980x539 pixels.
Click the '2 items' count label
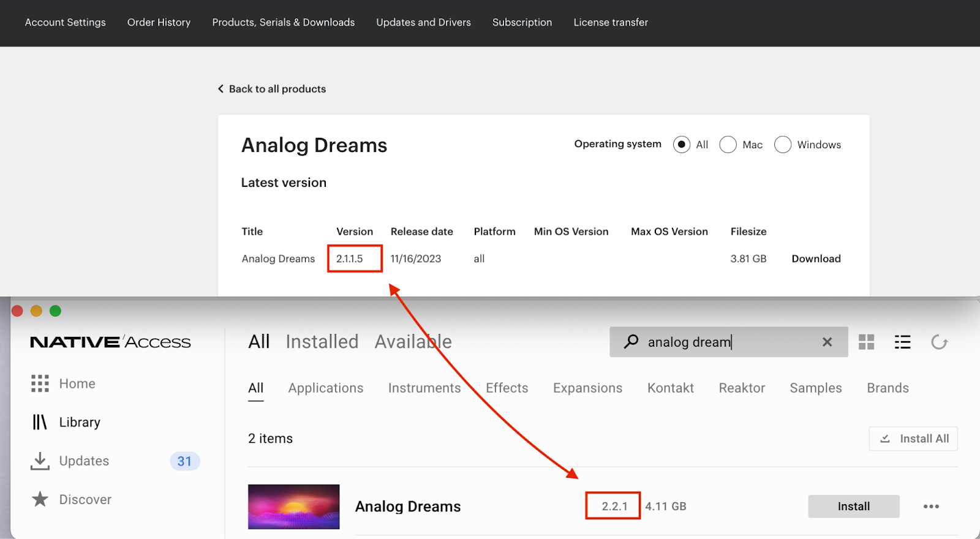point(270,439)
